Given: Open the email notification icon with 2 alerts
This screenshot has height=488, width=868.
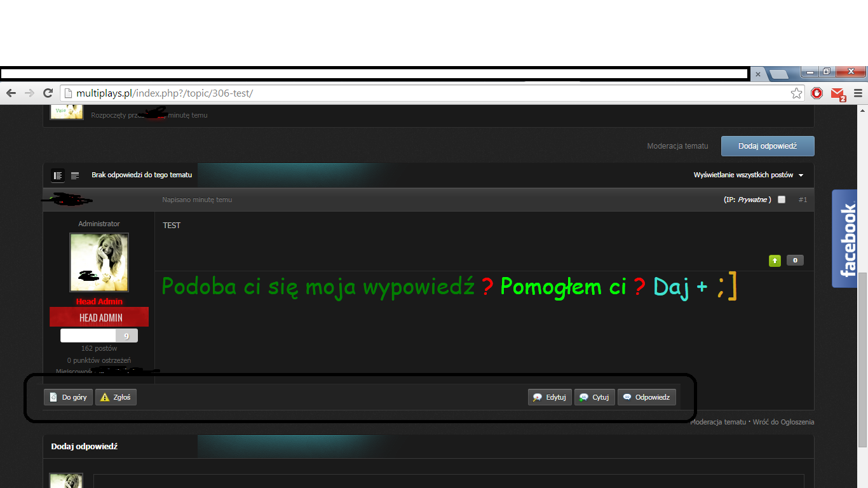Looking at the screenshot, I should click(837, 93).
